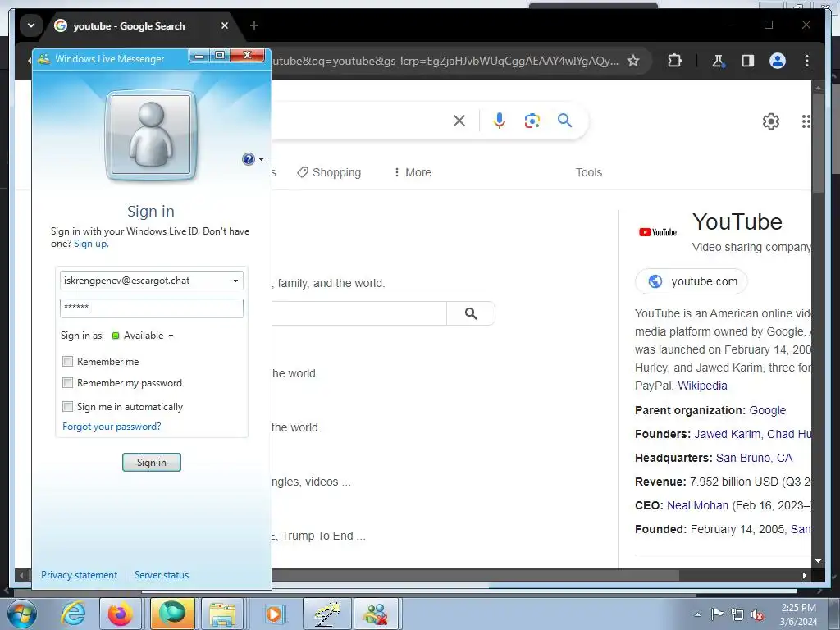Toggle Chrome side panel icon
The image size is (840, 630).
pos(748,61)
